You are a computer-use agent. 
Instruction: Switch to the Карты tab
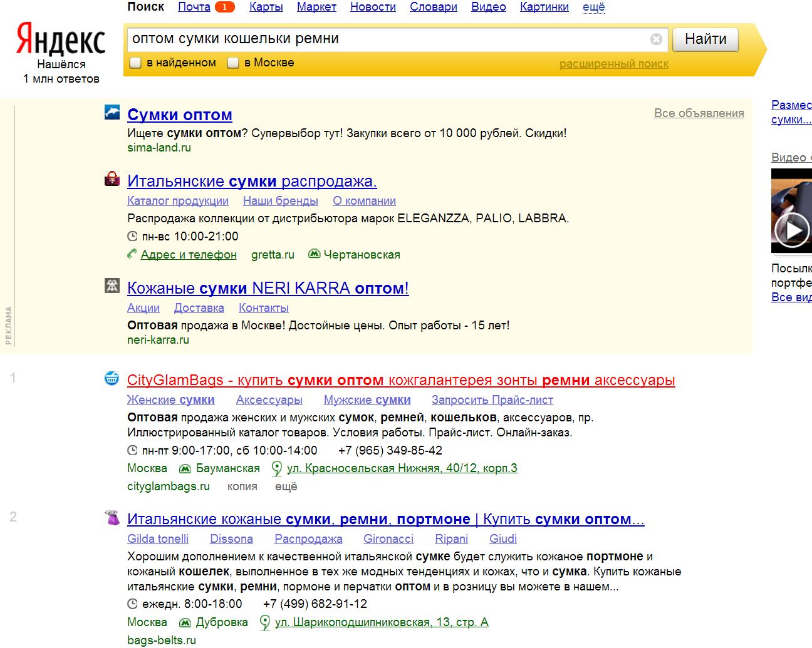point(266,7)
